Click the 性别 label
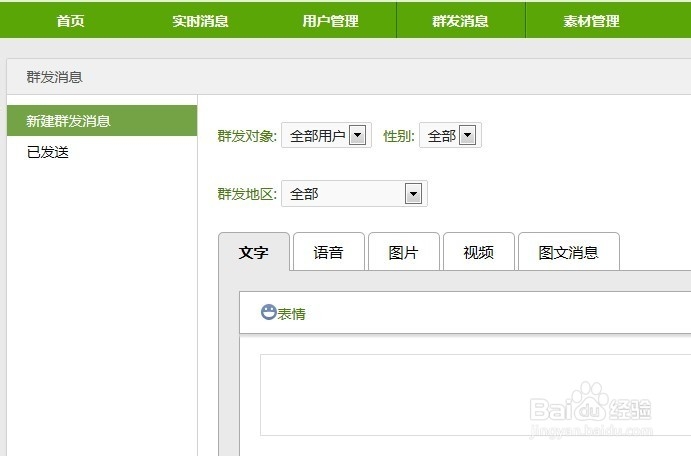Image resolution: width=691 pixels, height=456 pixels. 399,136
